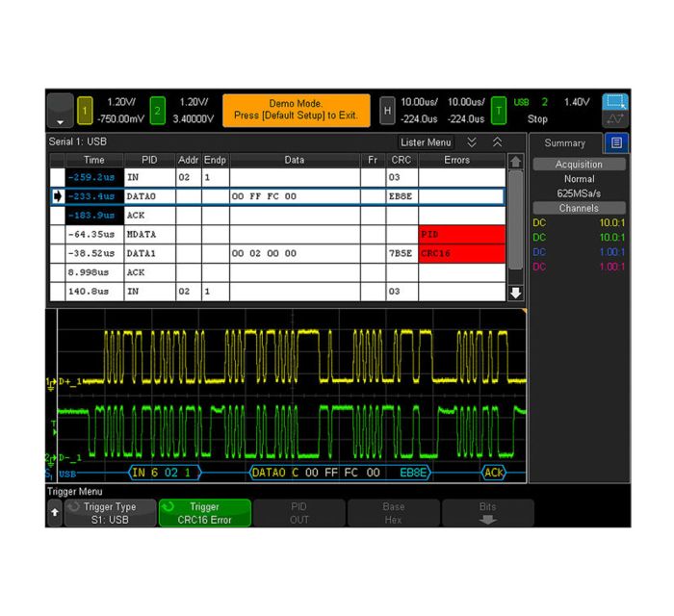The width and height of the screenshot is (674, 616).
Task: Open the Bits softkey
Action: (x=488, y=513)
